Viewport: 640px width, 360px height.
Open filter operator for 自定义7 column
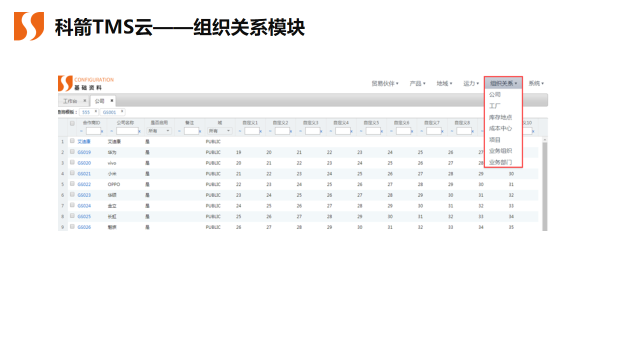pos(422,131)
